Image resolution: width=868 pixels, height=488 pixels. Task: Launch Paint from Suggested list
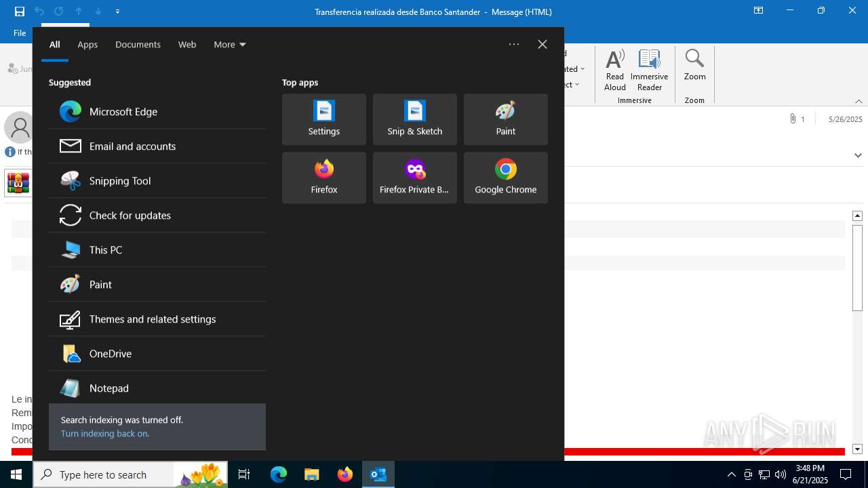(157, 285)
